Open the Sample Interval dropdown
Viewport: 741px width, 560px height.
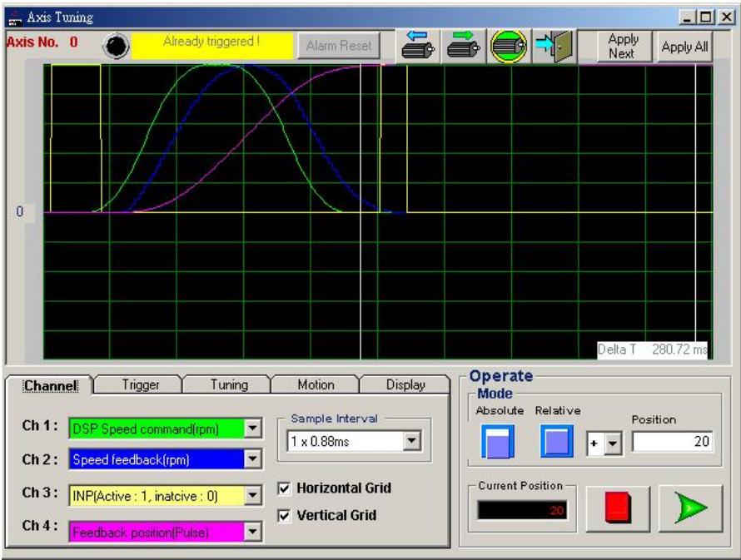411,441
